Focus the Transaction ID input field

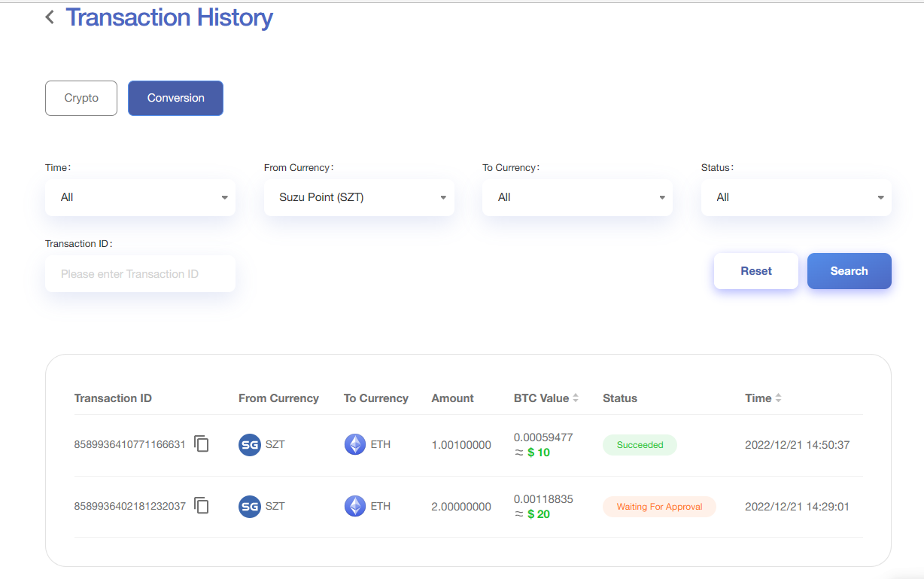(x=140, y=274)
